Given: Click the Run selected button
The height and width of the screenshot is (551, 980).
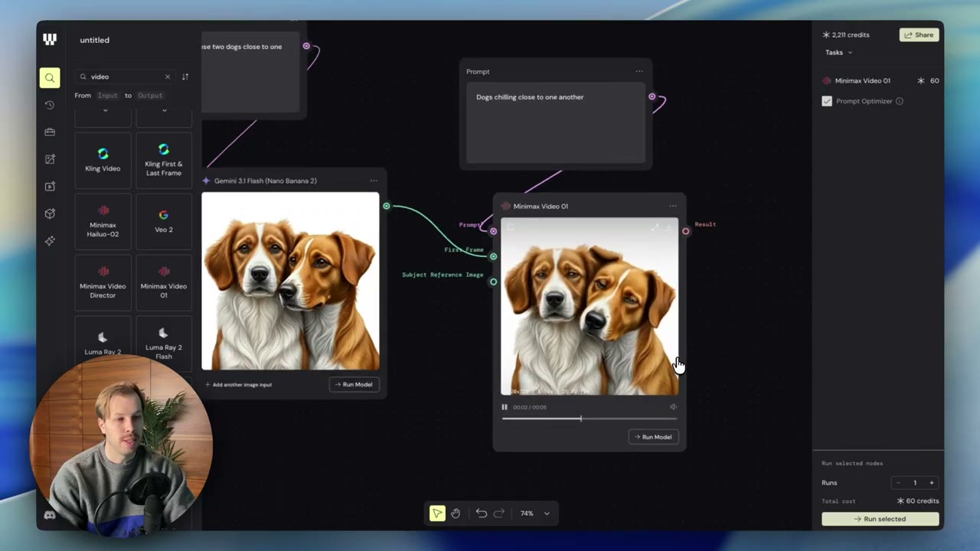Looking at the screenshot, I should [x=880, y=519].
